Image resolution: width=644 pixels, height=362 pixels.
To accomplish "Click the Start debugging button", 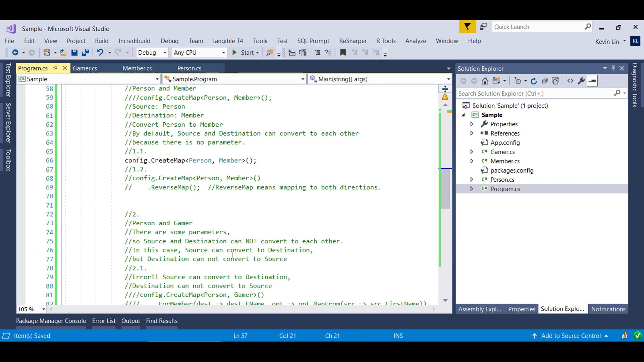I will tap(244, 53).
